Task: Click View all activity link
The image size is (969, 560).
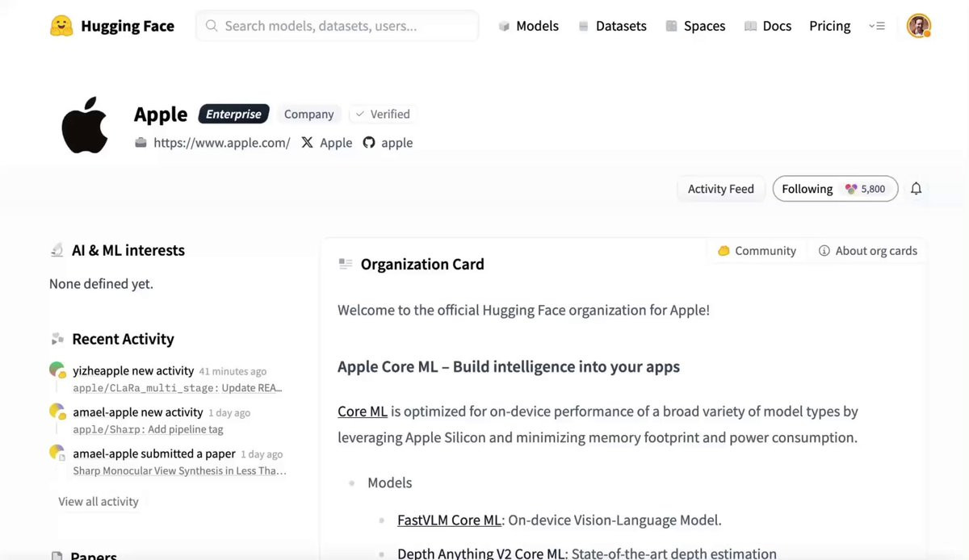Action: pos(99,502)
